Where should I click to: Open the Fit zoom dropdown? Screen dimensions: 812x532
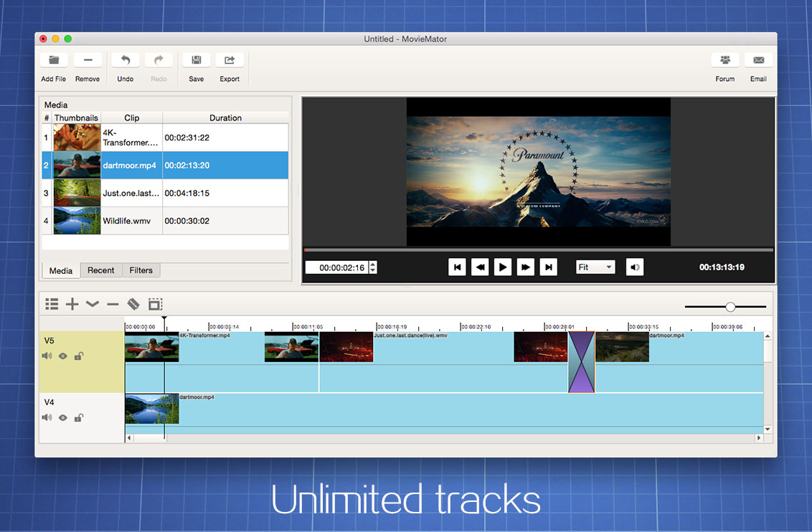coord(595,267)
